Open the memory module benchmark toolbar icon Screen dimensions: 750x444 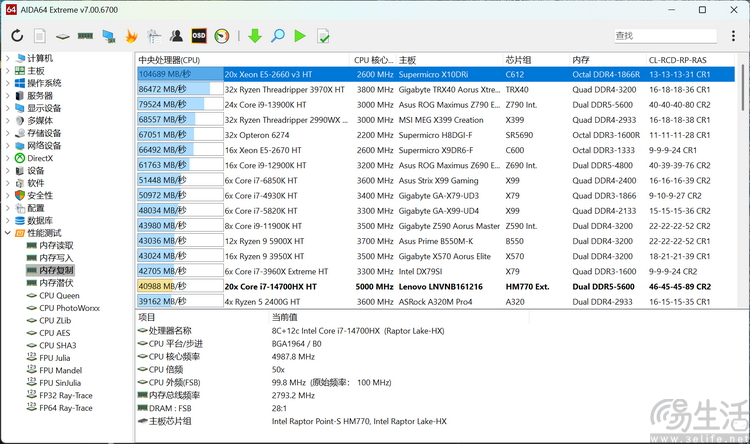tap(85, 36)
